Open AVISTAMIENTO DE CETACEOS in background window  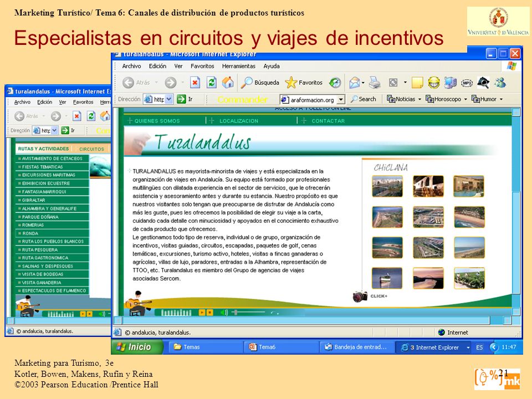[x=52, y=158]
